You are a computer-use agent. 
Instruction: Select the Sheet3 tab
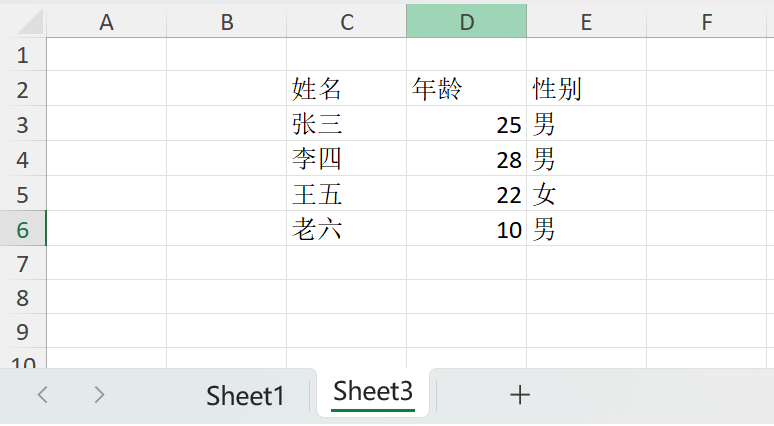pos(373,393)
